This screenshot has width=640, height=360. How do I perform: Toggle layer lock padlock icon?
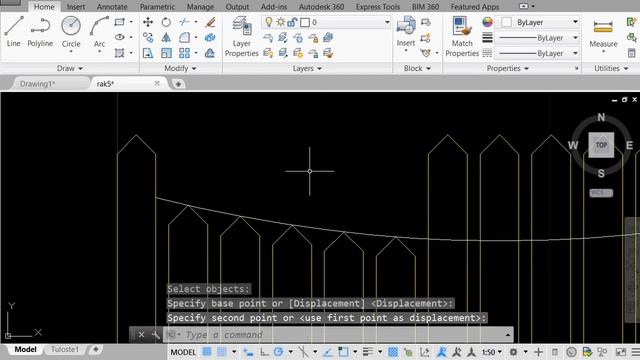292,22
